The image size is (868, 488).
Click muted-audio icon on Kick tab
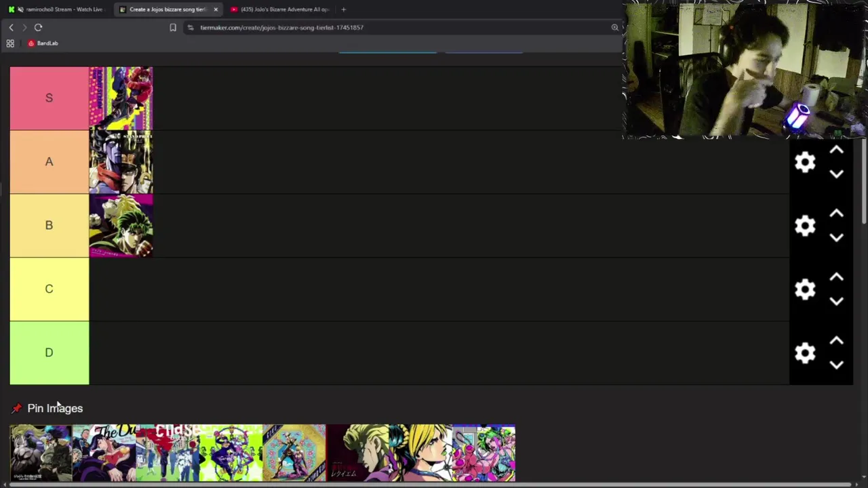coord(20,9)
